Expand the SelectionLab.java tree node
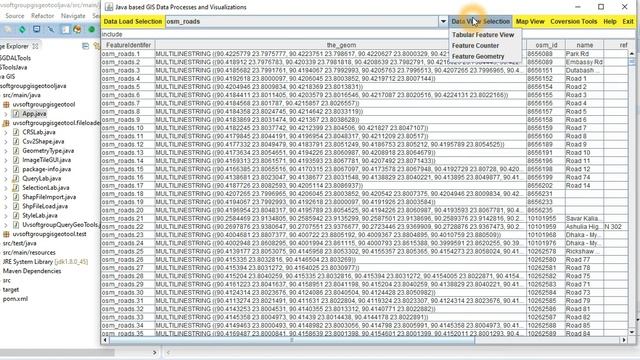Image resolution: width=640 pixels, height=360 pixels. 6,188
